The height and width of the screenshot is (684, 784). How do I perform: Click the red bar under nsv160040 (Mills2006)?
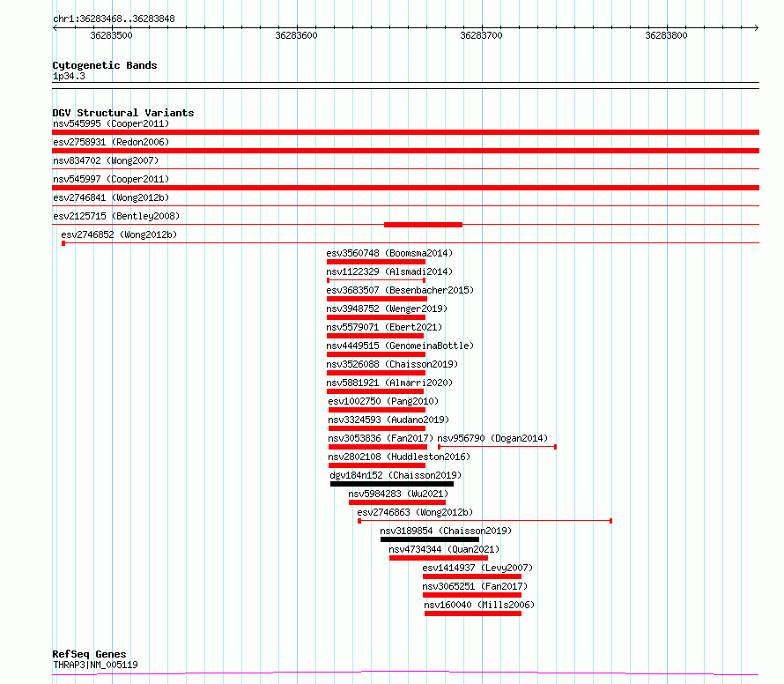(473, 613)
